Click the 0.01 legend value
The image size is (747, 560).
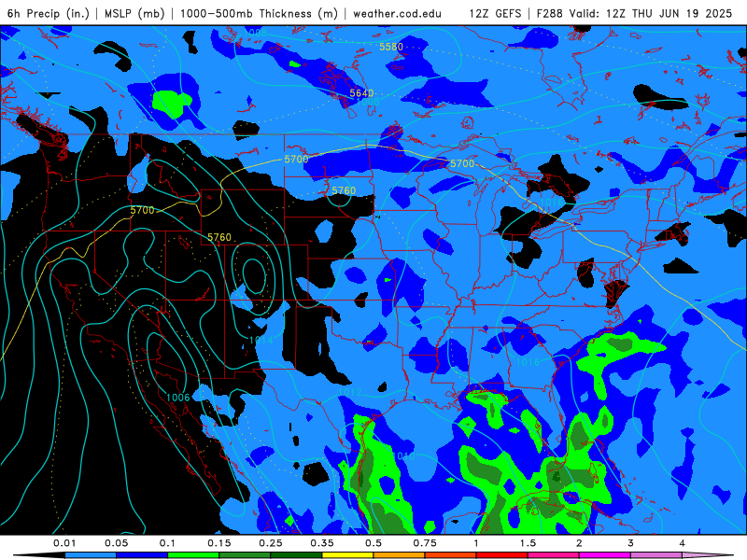pyautogui.click(x=64, y=543)
